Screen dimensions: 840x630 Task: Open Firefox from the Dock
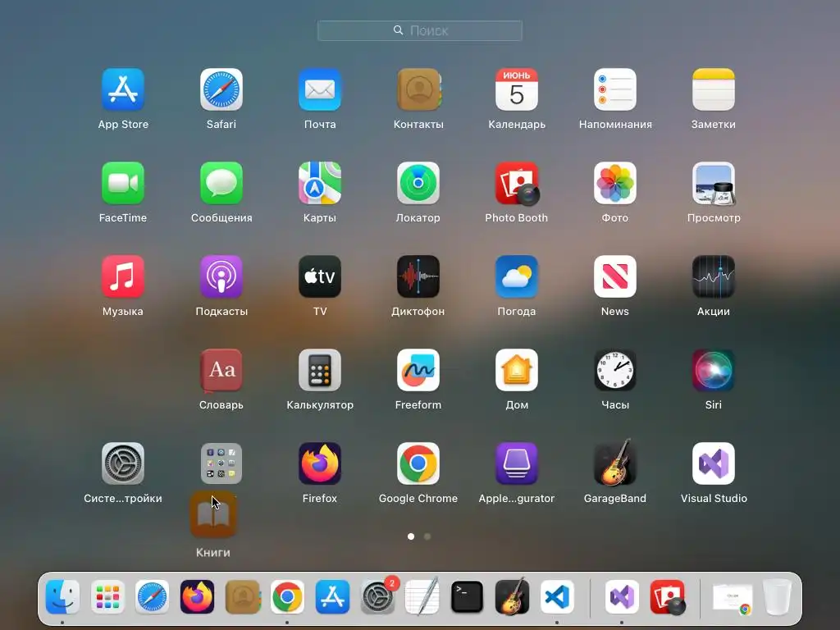coord(197,597)
